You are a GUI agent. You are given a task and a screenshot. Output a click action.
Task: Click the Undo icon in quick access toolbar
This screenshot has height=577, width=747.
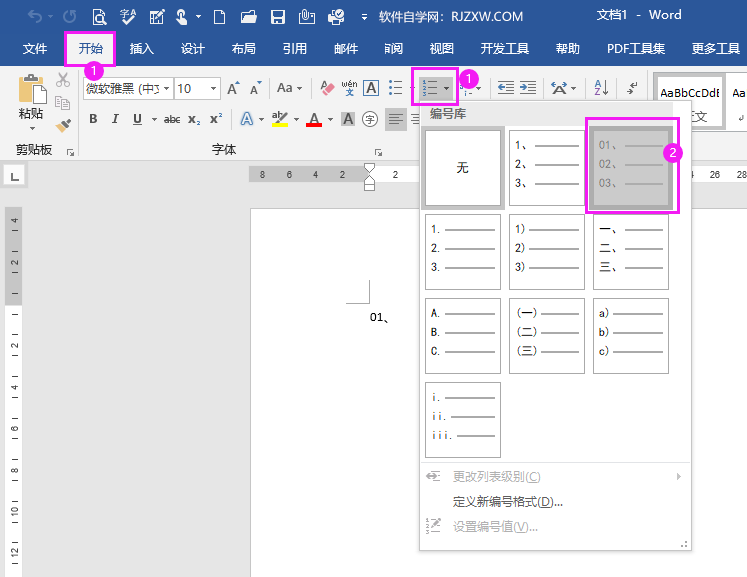35,17
